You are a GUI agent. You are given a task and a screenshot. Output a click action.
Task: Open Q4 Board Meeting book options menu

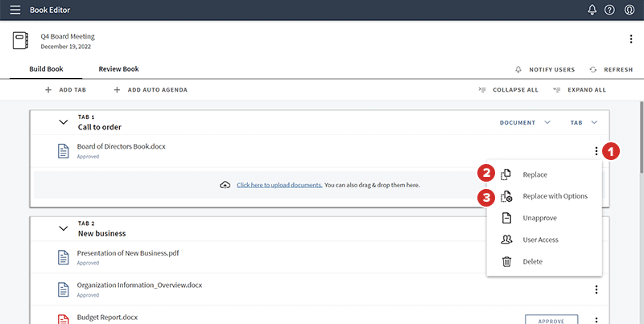[x=631, y=39]
